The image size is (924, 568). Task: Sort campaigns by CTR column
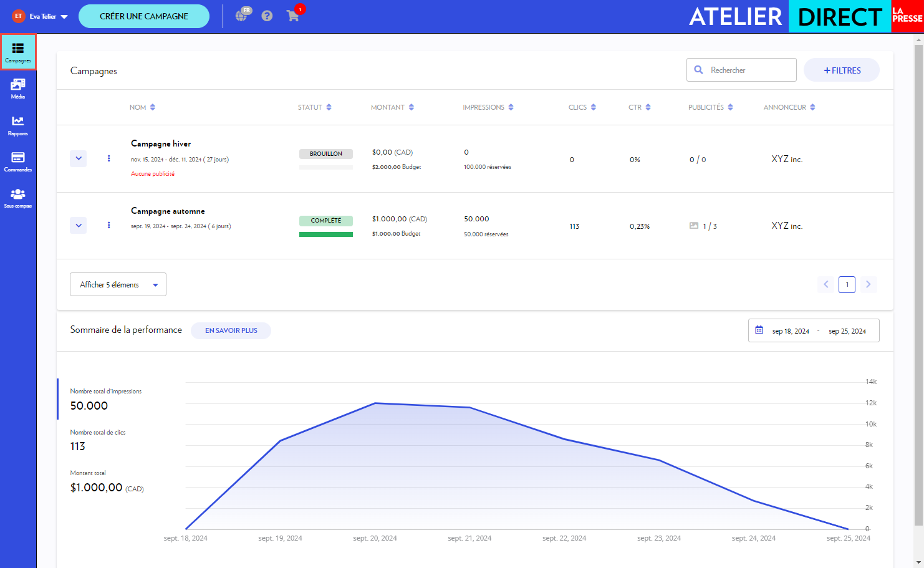pyautogui.click(x=640, y=107)
